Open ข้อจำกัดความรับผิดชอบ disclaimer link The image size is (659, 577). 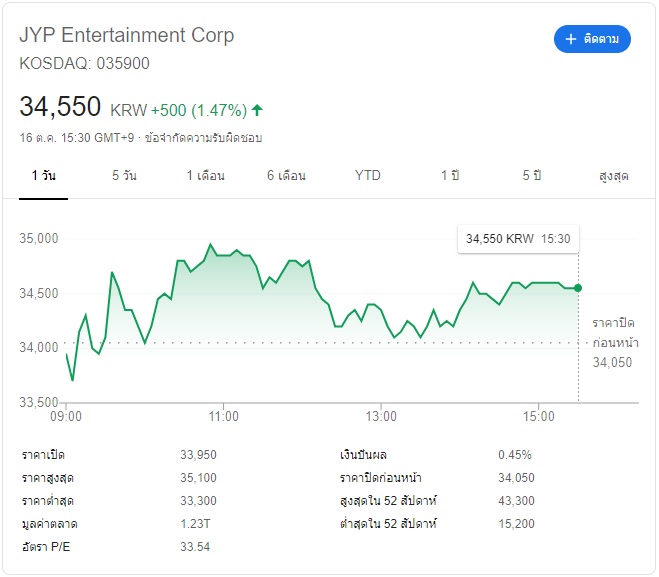(203, 138)
